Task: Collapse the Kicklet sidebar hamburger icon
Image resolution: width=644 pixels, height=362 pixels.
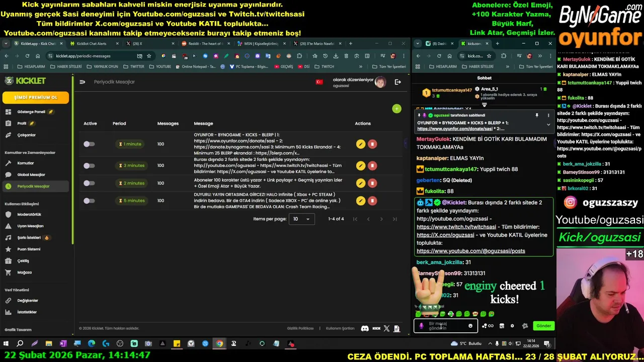Action: tap(82, 82)
